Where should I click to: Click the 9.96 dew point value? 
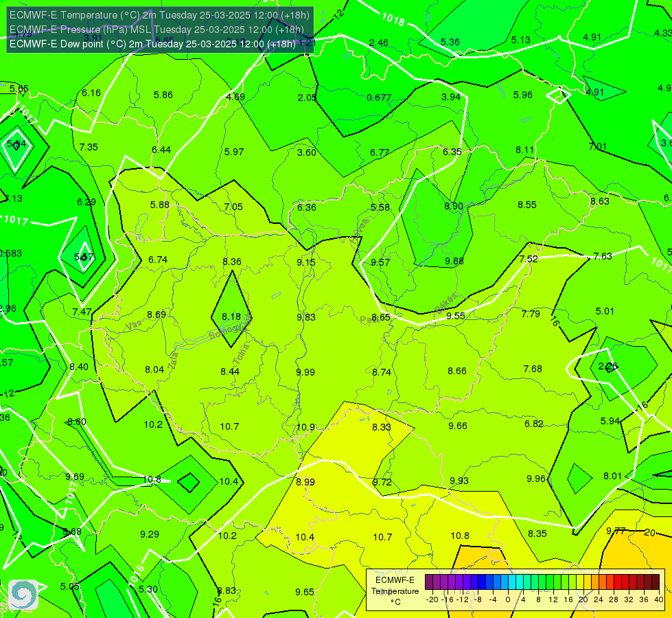click(536, 479)
